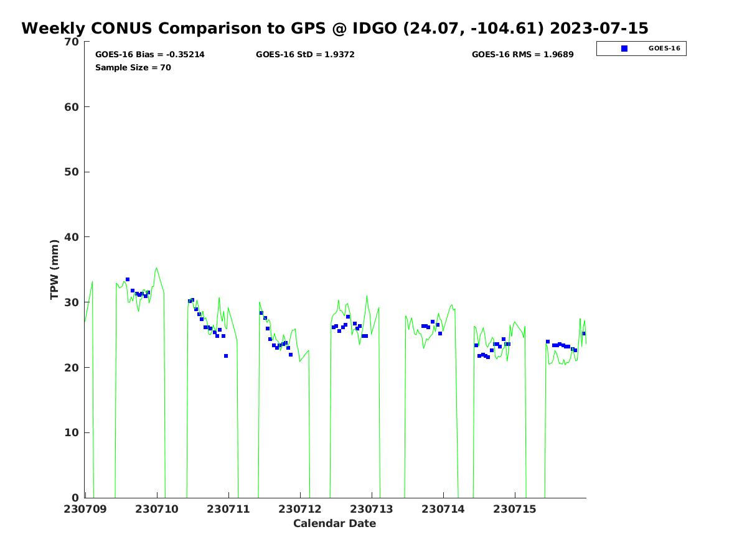Click the 40 tick on the y-axis
Screen dimensions: 747x560
click(x=72, y=237)
